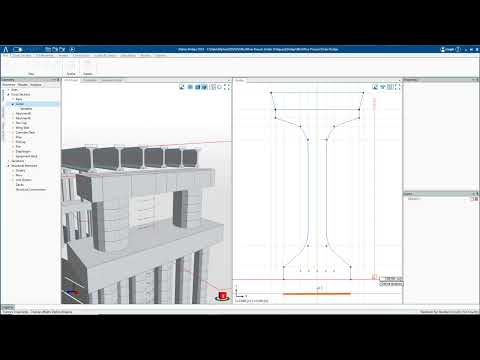
Task: Select the Girder item in the tree
Action: coord(20,104)
